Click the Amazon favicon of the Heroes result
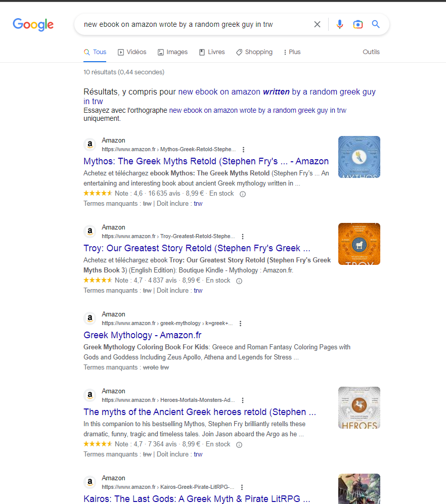 click(x=90, y=395)
